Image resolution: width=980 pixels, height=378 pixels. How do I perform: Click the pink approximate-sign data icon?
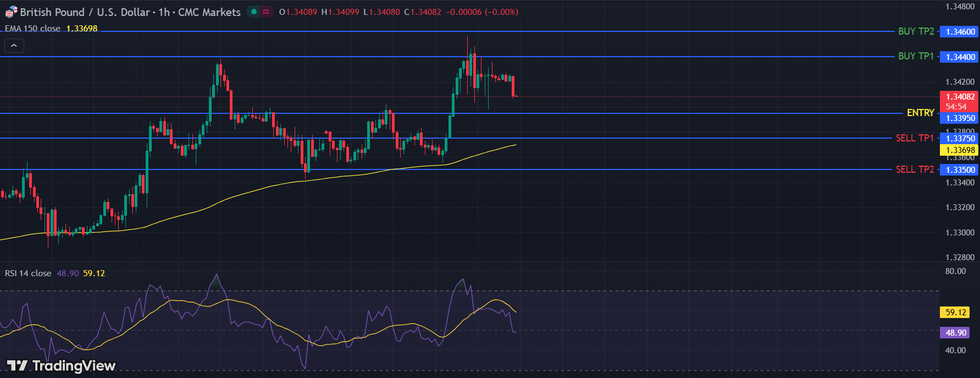tap(266, 12)
